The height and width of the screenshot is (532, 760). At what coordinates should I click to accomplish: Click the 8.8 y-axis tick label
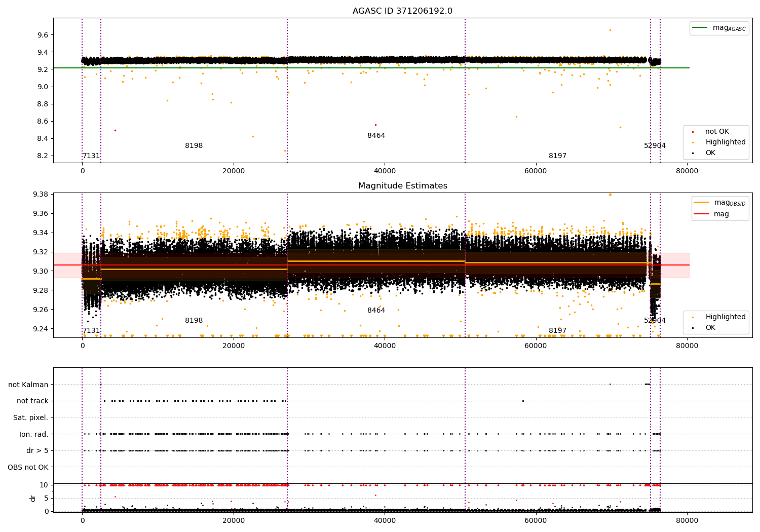[43, 104]
